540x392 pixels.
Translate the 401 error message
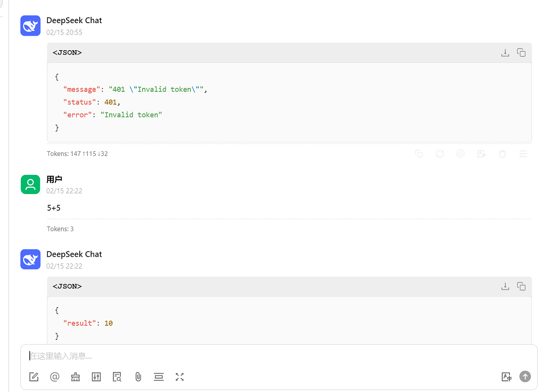(x=482, y=154)
